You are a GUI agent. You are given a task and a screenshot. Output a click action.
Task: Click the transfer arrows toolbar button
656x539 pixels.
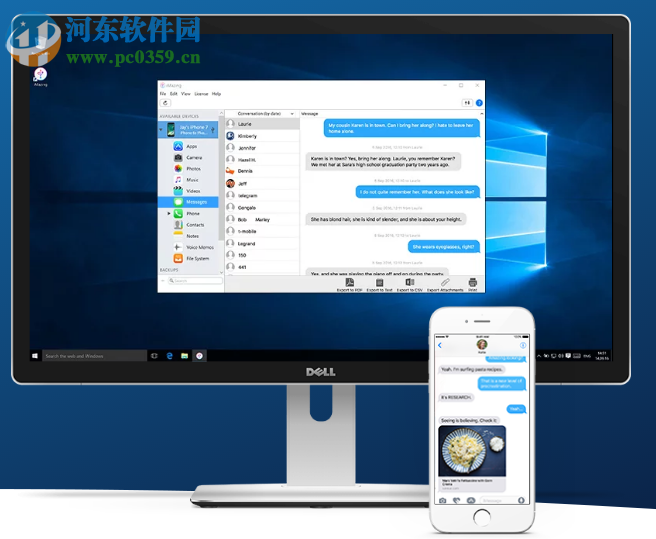click(467, 103)
